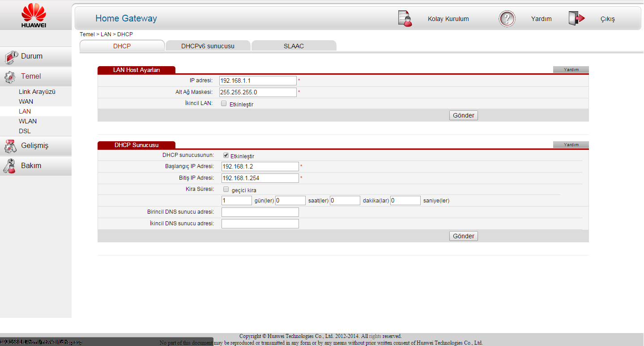Viewport: 644px width, 346px height.
Task: Click the Yardım question mark icon
Action: 507,19
